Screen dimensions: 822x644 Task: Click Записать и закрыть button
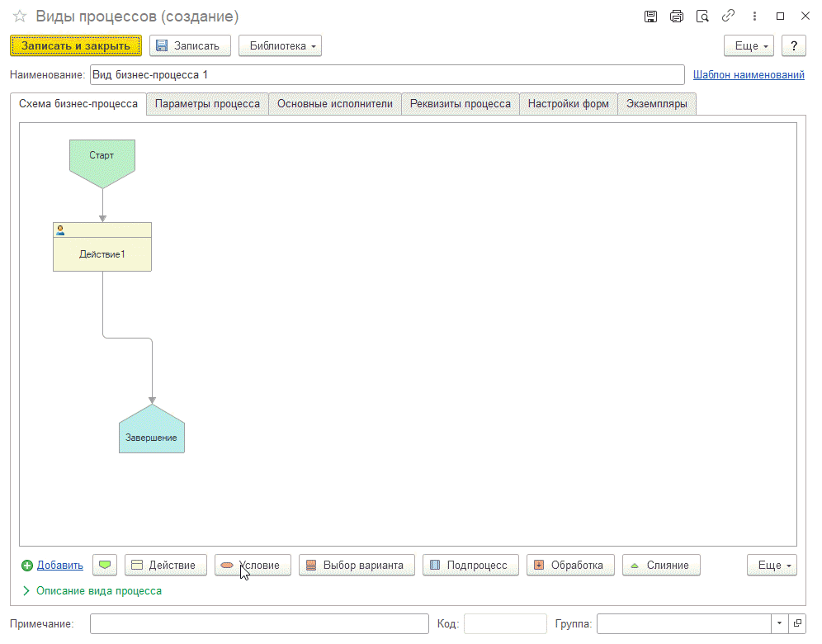pos(75,45)
